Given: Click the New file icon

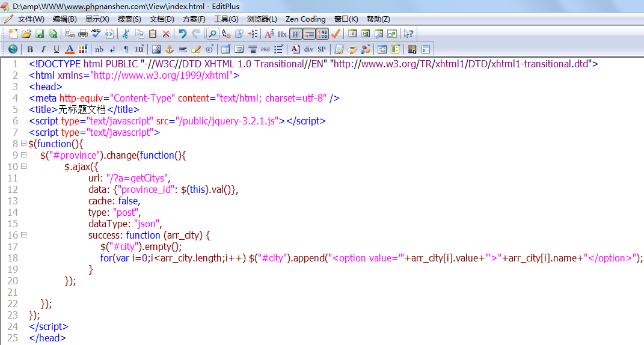Looking at the screenshot, I should tap(13, 34).
